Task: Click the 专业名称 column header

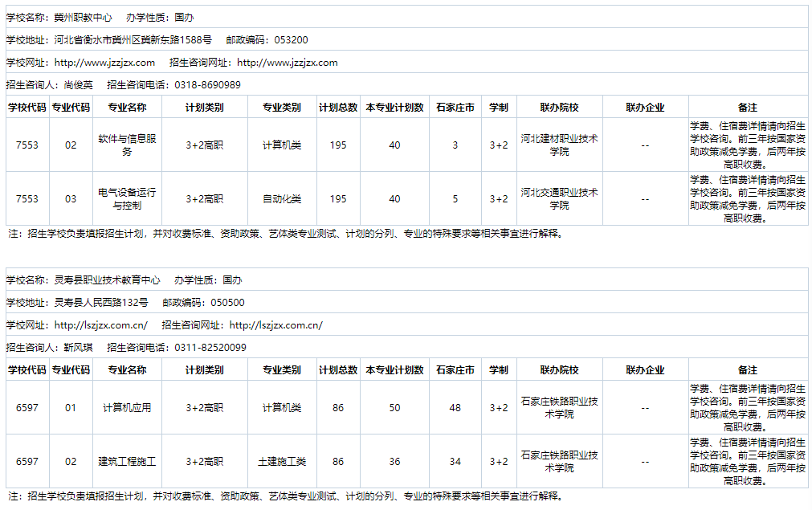Action: pos(126,106)
